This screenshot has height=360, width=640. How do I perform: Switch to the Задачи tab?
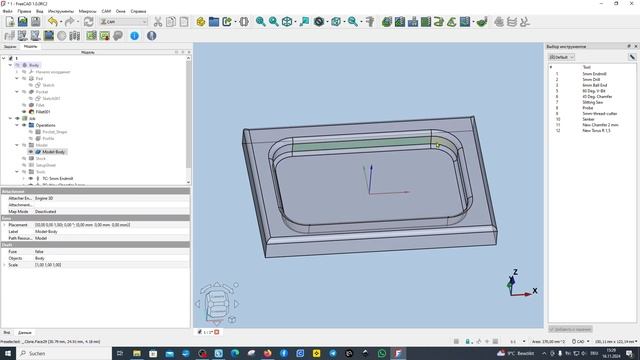[10, 47]
